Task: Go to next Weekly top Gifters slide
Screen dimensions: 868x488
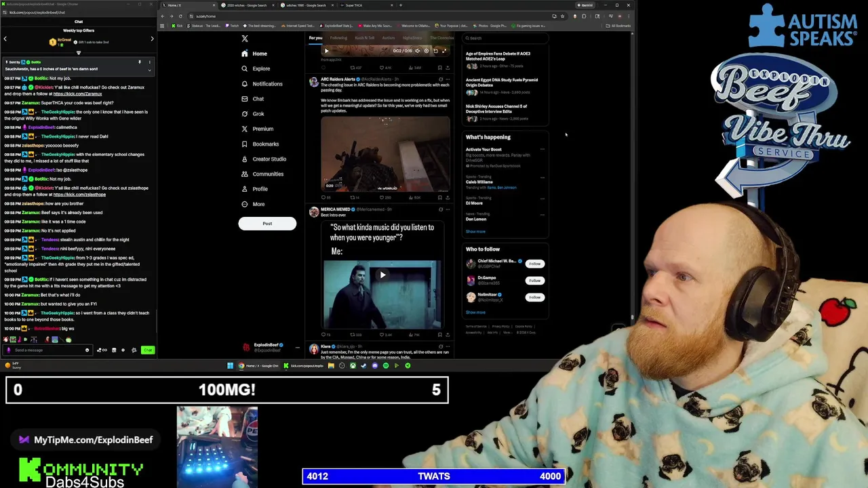Action: click(x=152, y=39)
